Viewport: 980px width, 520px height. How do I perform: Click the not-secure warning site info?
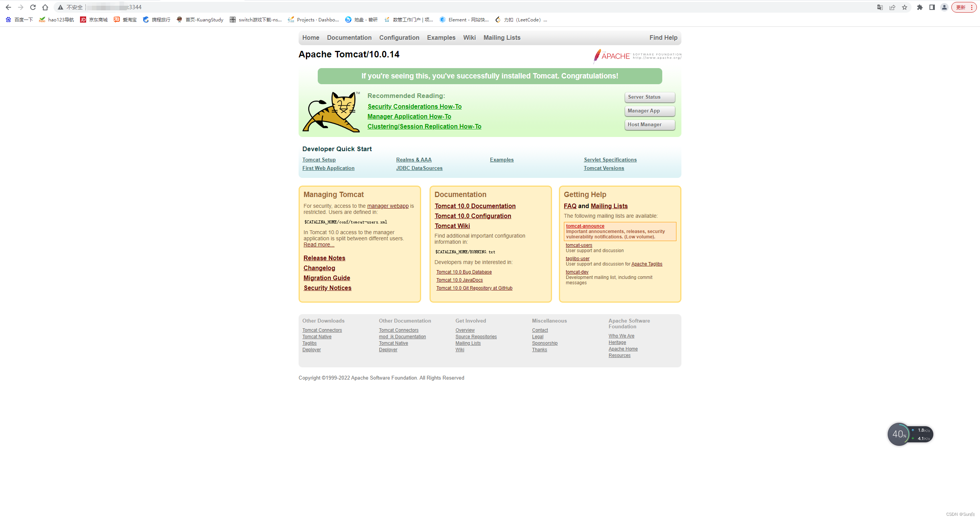70,7
